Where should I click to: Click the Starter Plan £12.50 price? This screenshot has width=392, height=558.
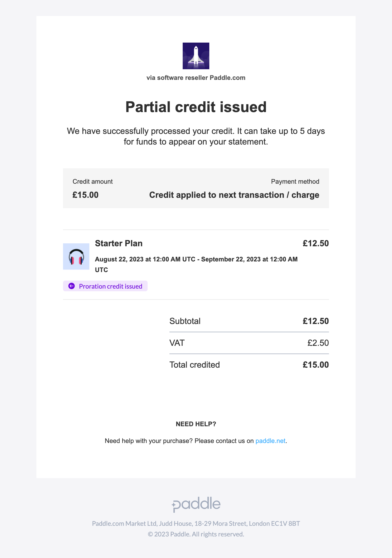(316, 243)
